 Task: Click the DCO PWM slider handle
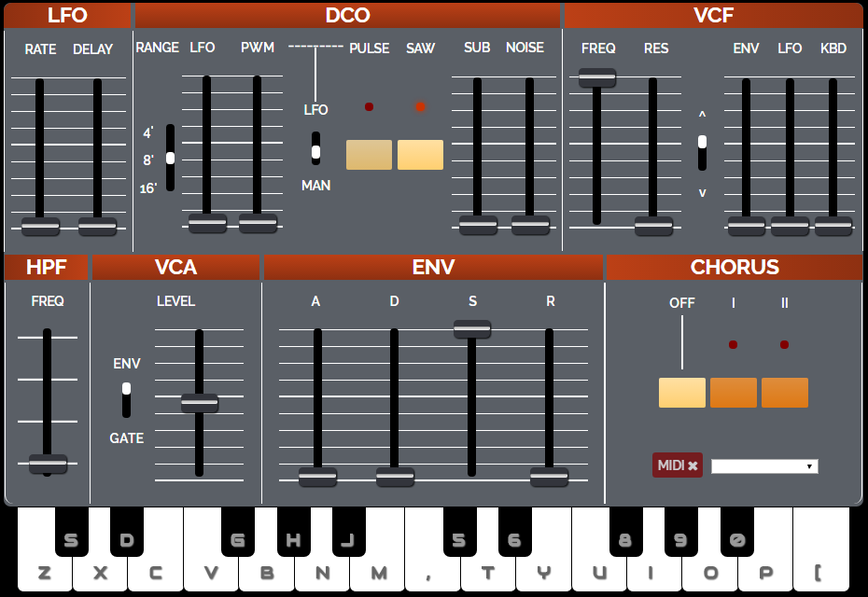click(x=258, y=223)
